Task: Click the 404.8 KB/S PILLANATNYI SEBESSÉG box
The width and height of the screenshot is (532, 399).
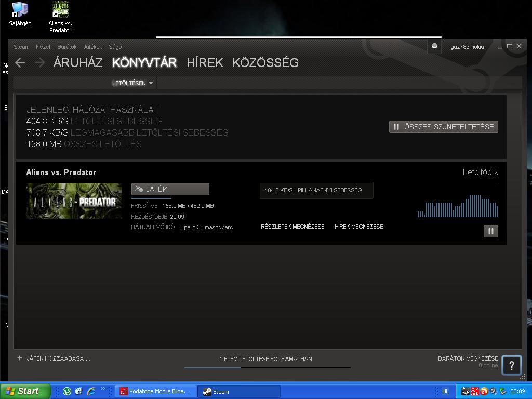Action: point(316,190)
